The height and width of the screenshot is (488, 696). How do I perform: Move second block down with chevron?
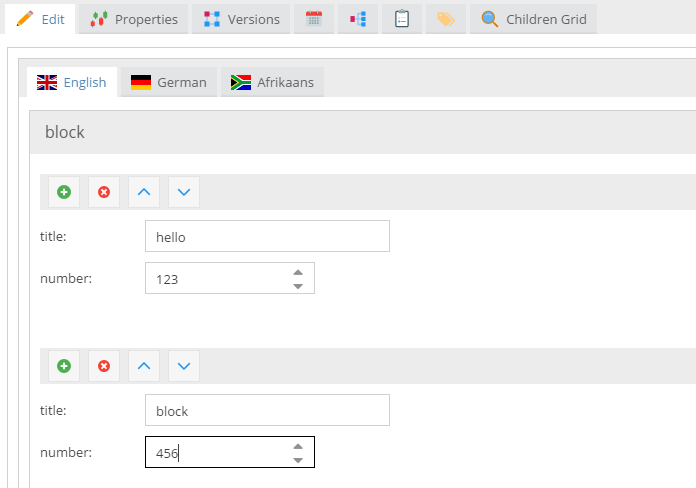[x=184, y=366]
